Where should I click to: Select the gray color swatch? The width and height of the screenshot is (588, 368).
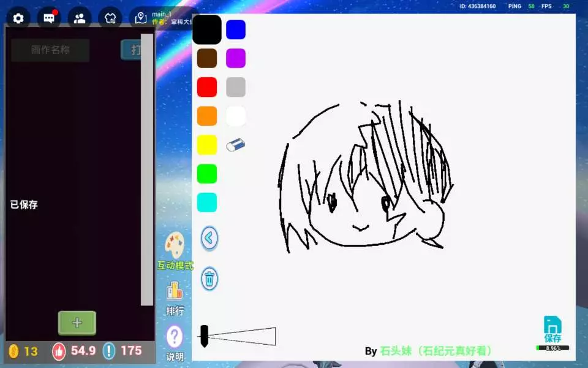[236, 87]
